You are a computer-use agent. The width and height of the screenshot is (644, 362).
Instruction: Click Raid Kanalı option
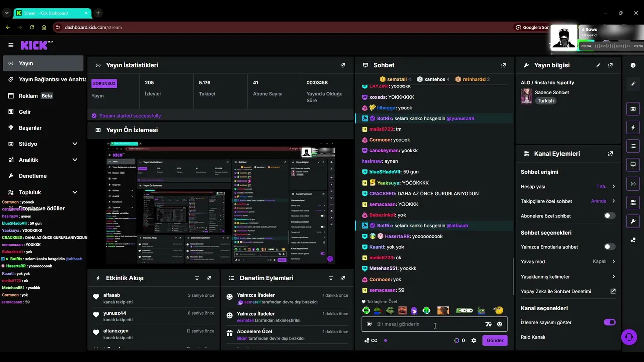coord(533,337)
